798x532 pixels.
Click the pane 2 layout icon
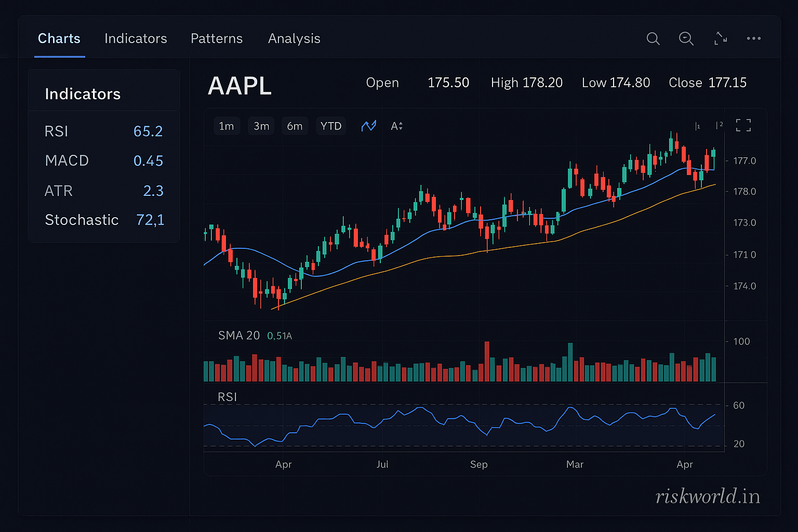point(719,125)
